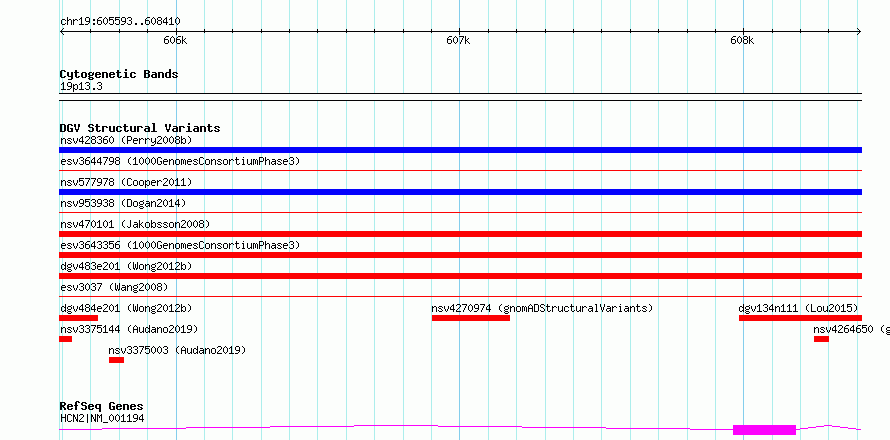Viewport: 890px width, 440px height.
Task: Click the red nsv4270974 gnomAD variant bar
Action: pyautogui.click(x=471, y=318)
